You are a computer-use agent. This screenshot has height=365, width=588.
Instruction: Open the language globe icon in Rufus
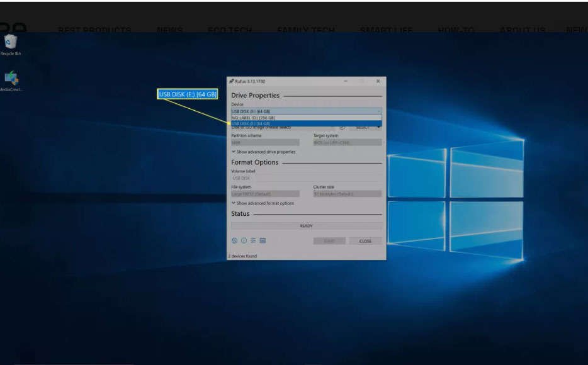pyautogui.click(x=234, y=240)
